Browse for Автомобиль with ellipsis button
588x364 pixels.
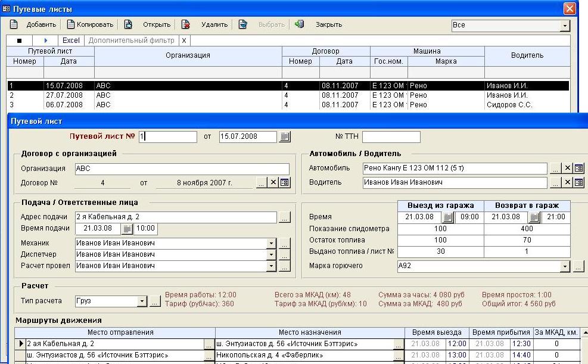[x=555, y=169]
